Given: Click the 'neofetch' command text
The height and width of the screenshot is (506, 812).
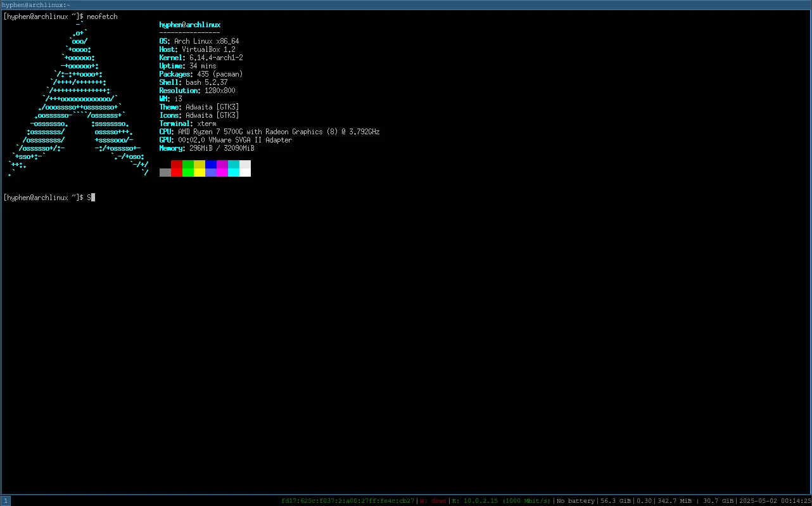Looking at the screenshot, I should click(102, 16).
